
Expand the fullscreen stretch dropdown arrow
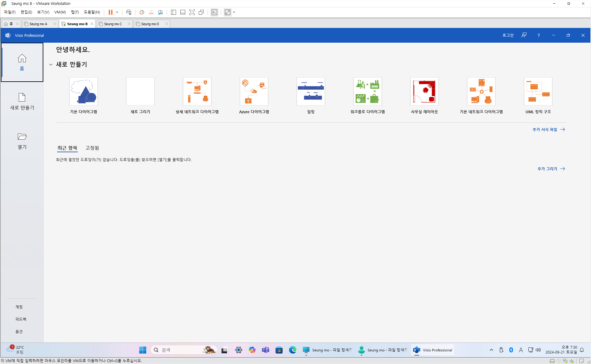pos(234,12)
